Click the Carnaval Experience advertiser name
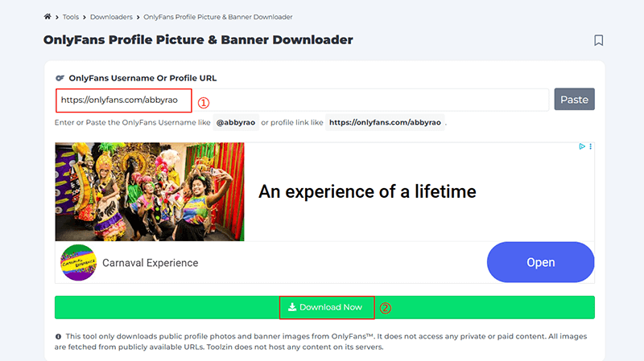The width and height of the screenshot is (644, 361). coord(150,262)
